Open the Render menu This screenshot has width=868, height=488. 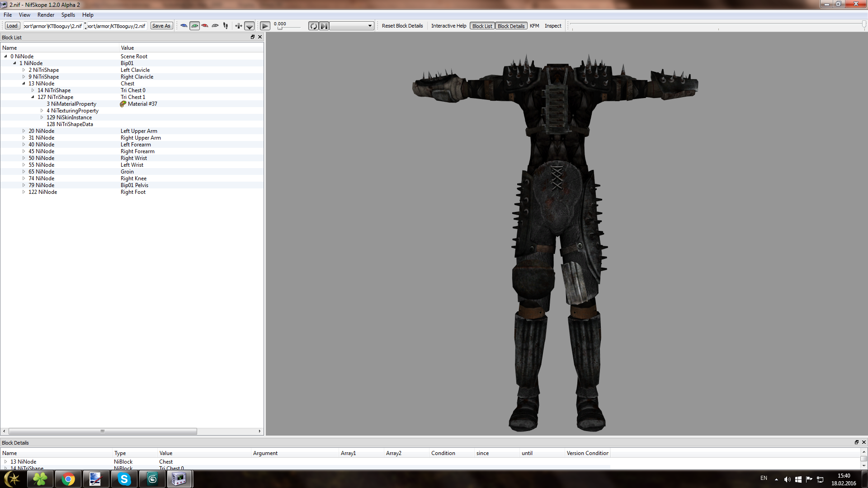(46, 15)
